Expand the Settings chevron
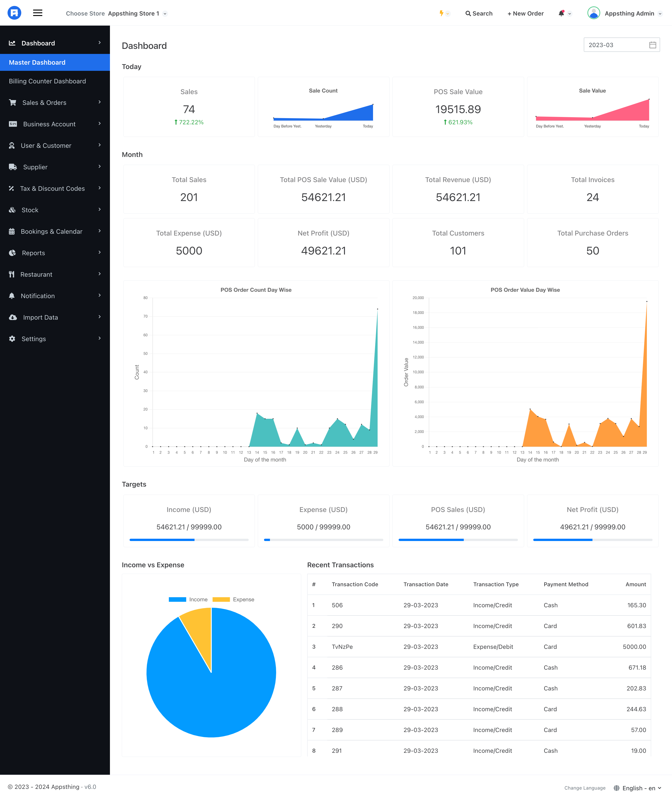 coord(100,338)
